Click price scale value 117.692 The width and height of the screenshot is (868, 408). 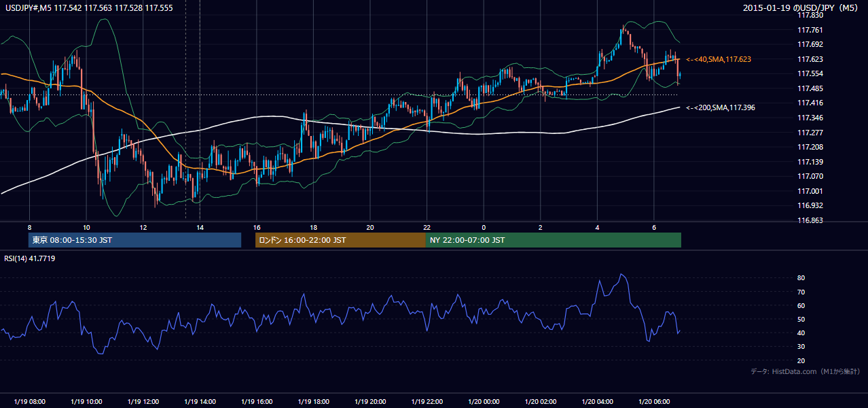coord(810,44)
